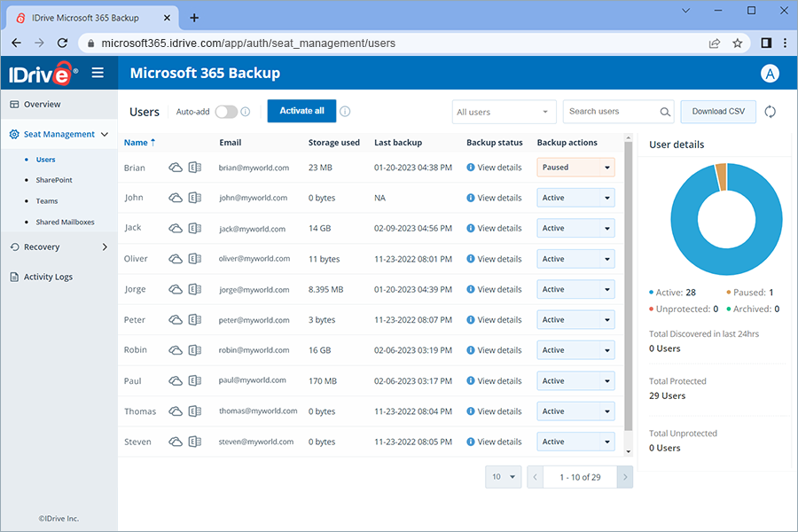Toggle the Auto-add switch
Screen dimensions: 798x532
(226, 112)
